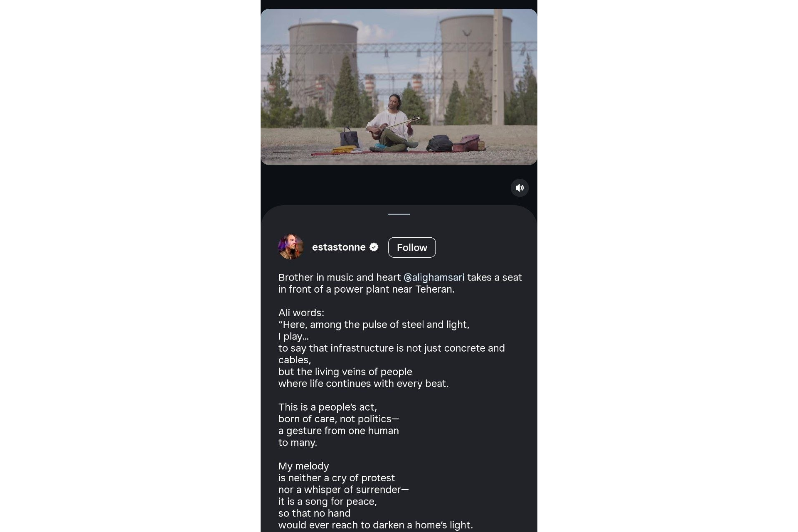Click the line "it is a song for peace,"

pyautogui.click(x=328, y=501)
